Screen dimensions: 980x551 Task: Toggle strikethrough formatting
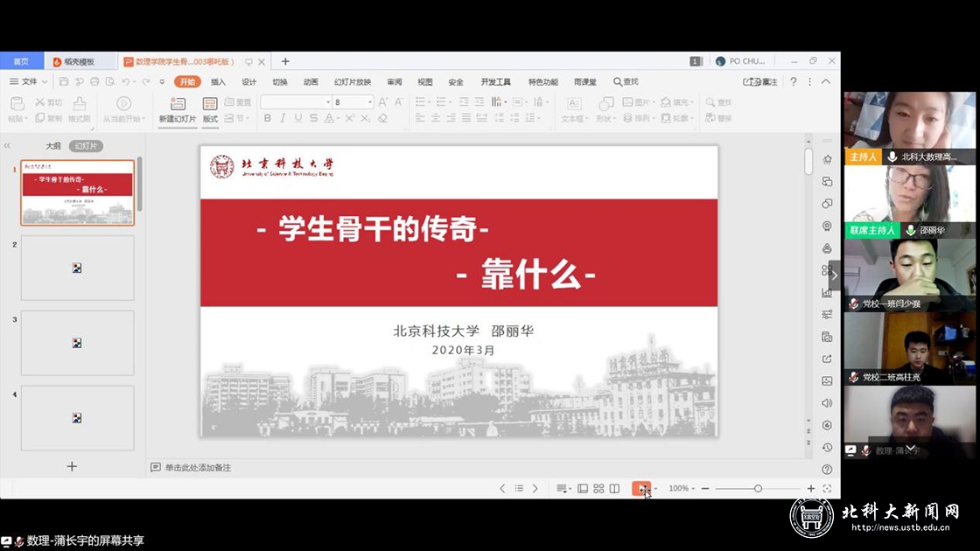pyautogui.click(x=313, y=118)
